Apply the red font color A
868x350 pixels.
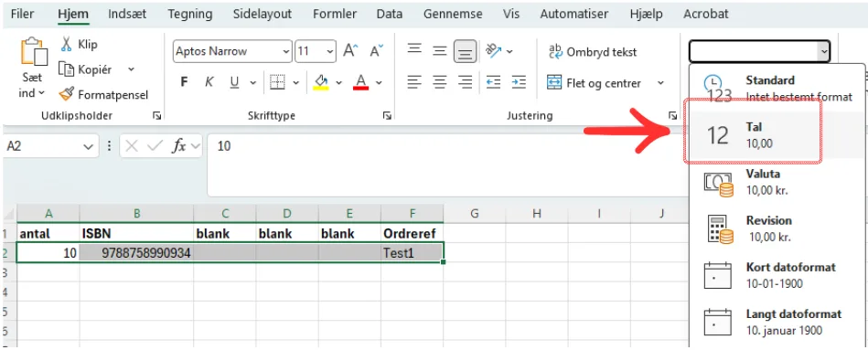[x=361, y=82]
